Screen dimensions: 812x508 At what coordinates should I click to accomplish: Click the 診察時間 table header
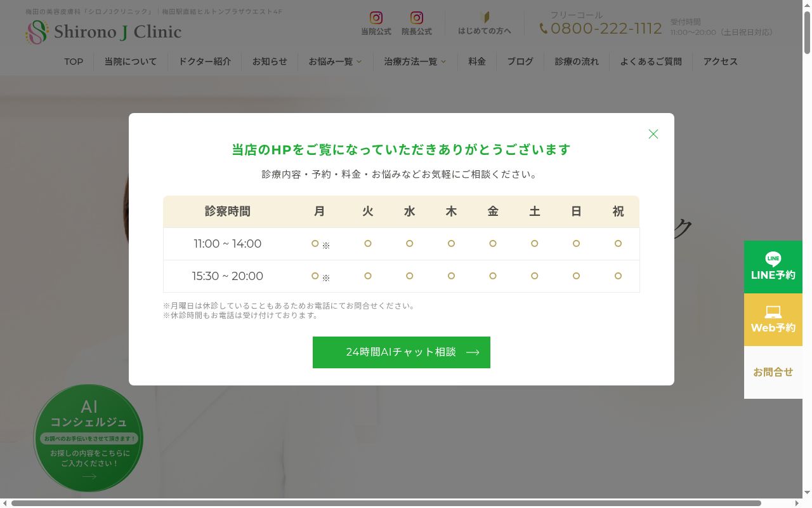(228, 211)
